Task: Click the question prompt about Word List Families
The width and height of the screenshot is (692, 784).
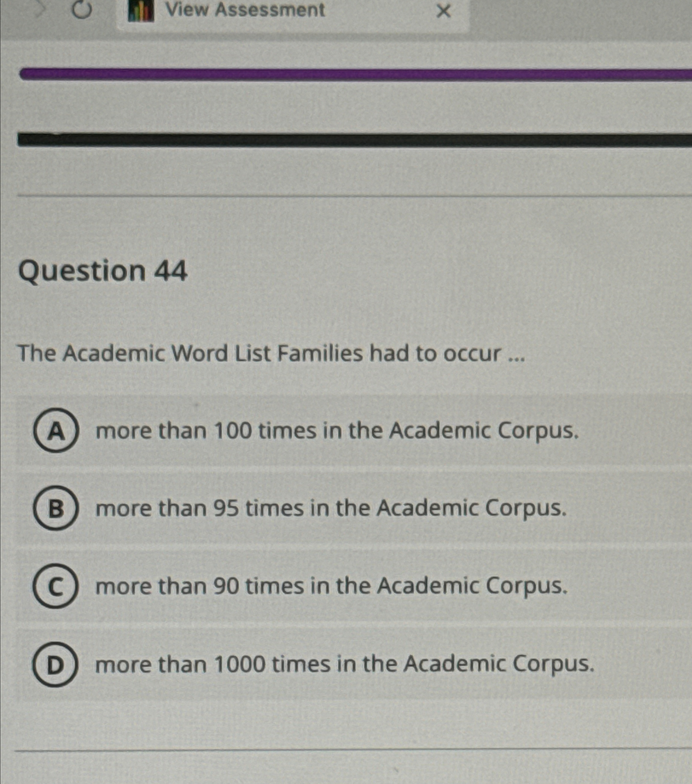Action: point(272,355)
